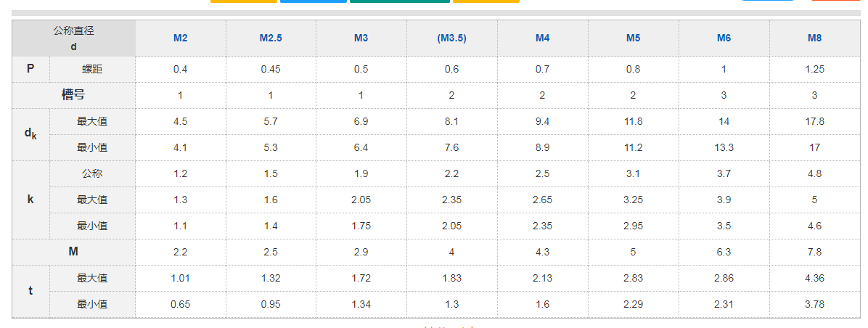Select the 0.65 t minimum value cell
Screen dimensions: 868x328
coord(180,305)
